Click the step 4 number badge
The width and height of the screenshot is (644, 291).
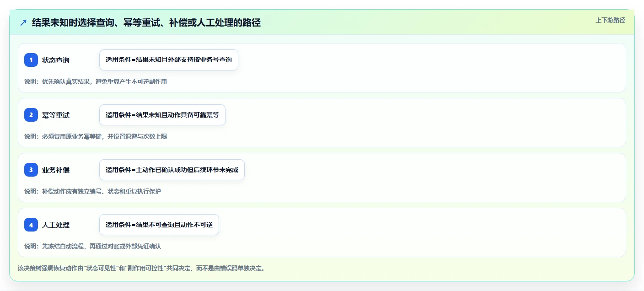(31, 225)
